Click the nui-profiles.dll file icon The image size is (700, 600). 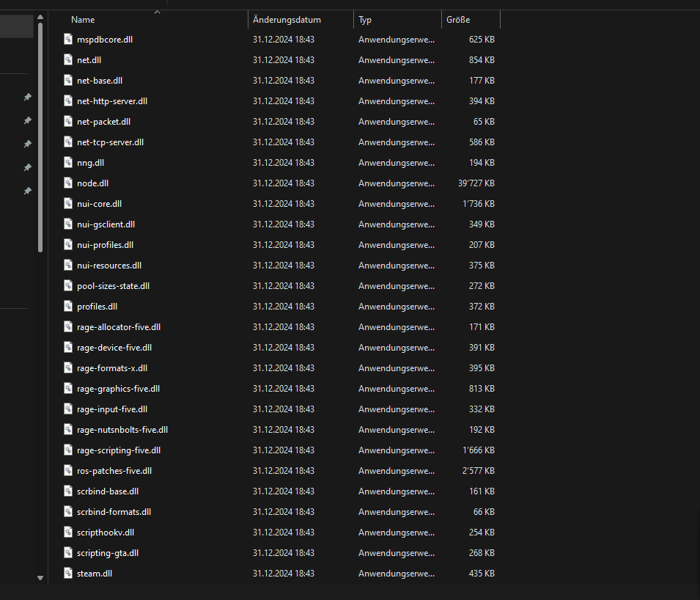68,245
